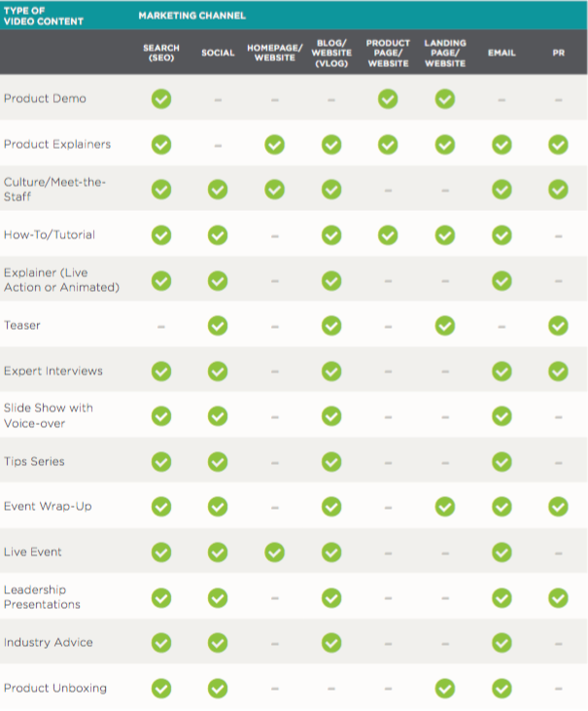Click the Live Event checkmark under Homepage/Website
This screenshot has height=711, width=588.
pyautogui.click(x=274, y=552)
